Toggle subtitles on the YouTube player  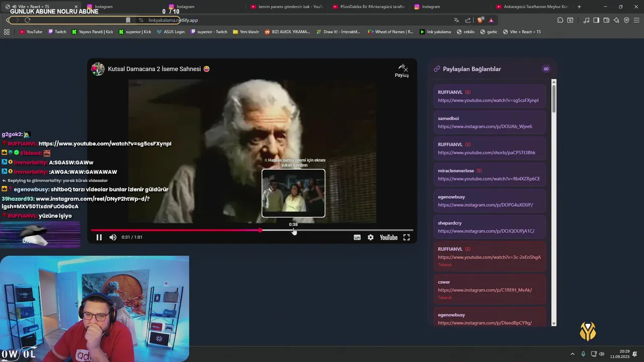pos(357,237)
